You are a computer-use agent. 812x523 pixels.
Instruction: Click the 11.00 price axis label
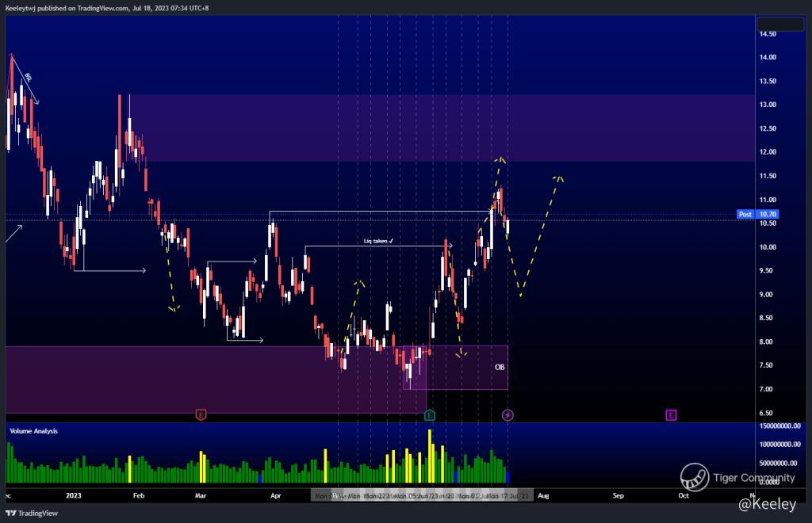(768, 200)
